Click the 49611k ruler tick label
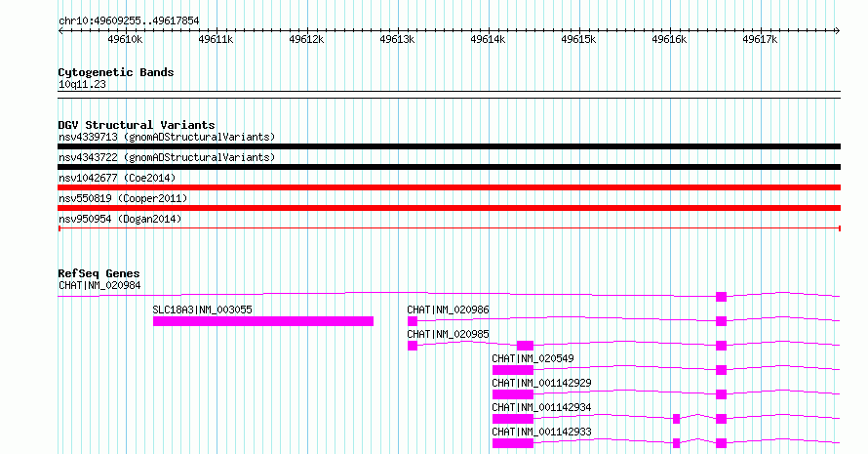The height and width of the screenshot is (454, 868). point(216,39)
